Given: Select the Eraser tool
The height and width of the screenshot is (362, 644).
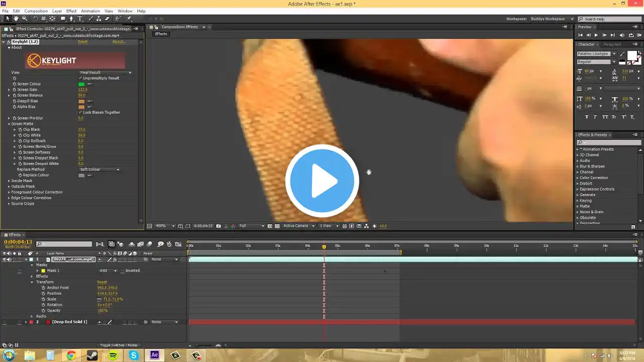Looking at the screenshot, I should click(107, 19).
